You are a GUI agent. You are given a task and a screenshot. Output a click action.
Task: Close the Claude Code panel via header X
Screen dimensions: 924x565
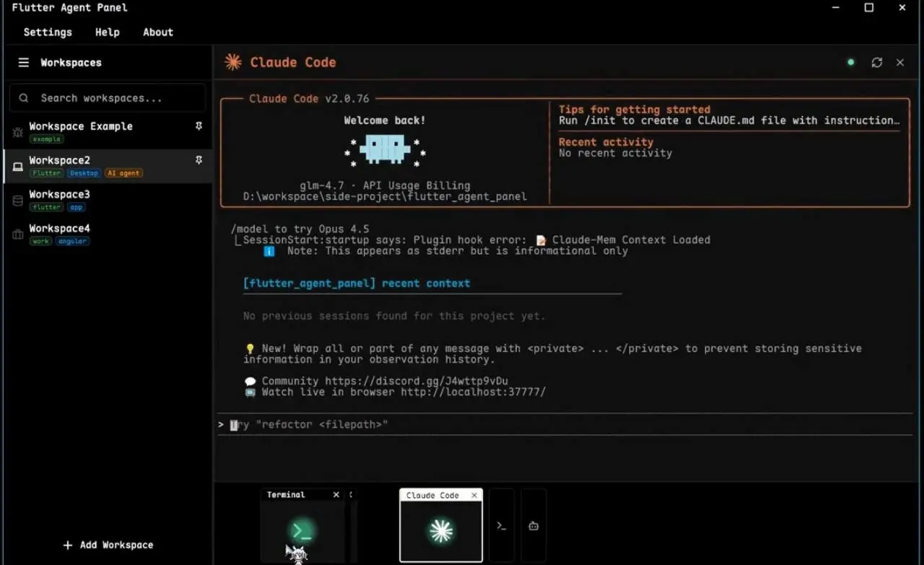click(900, 63)
